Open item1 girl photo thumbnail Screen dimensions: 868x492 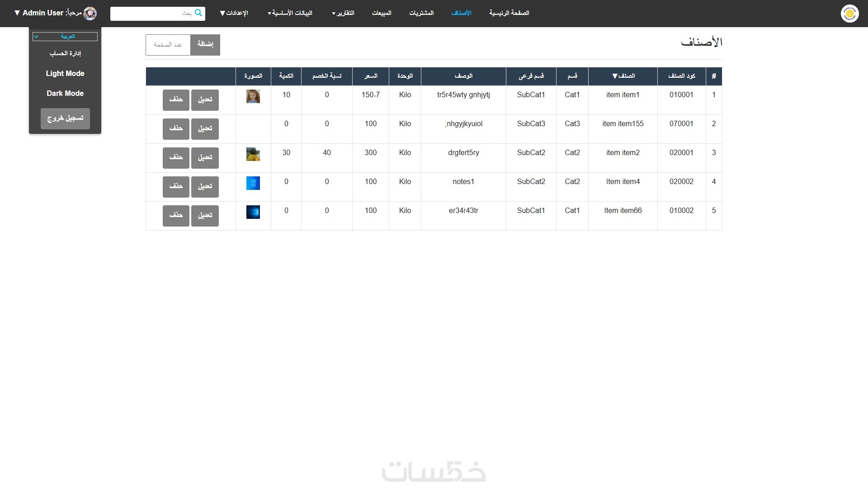[253, 96]
